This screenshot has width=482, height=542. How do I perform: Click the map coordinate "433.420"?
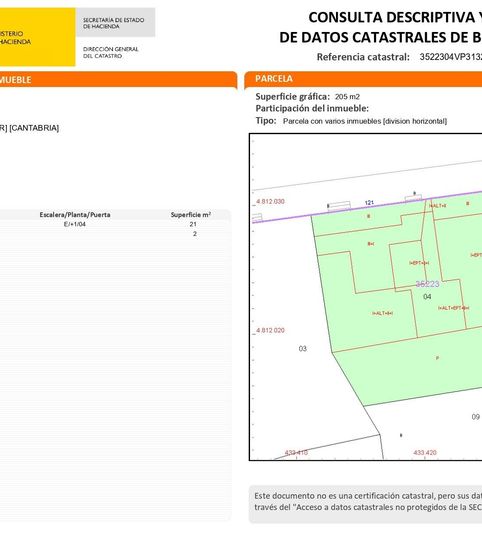[x=425, y=452]
